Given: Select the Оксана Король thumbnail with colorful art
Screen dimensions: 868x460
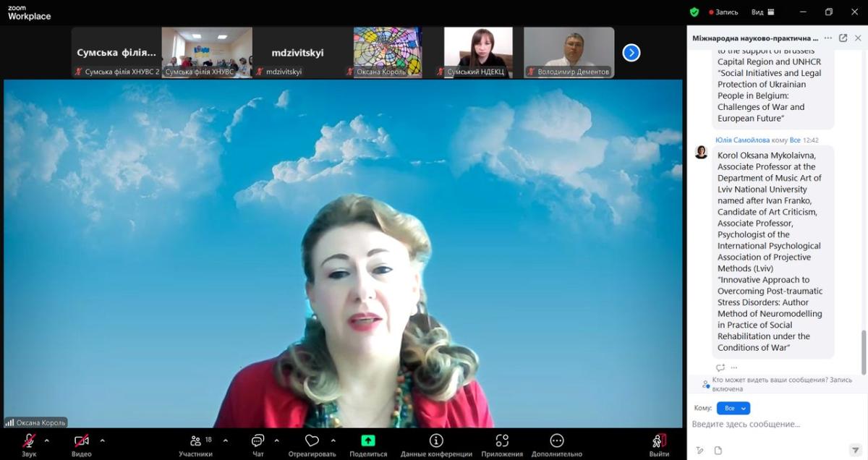Looking at the screenshot, I should click(x=388, y=52).
